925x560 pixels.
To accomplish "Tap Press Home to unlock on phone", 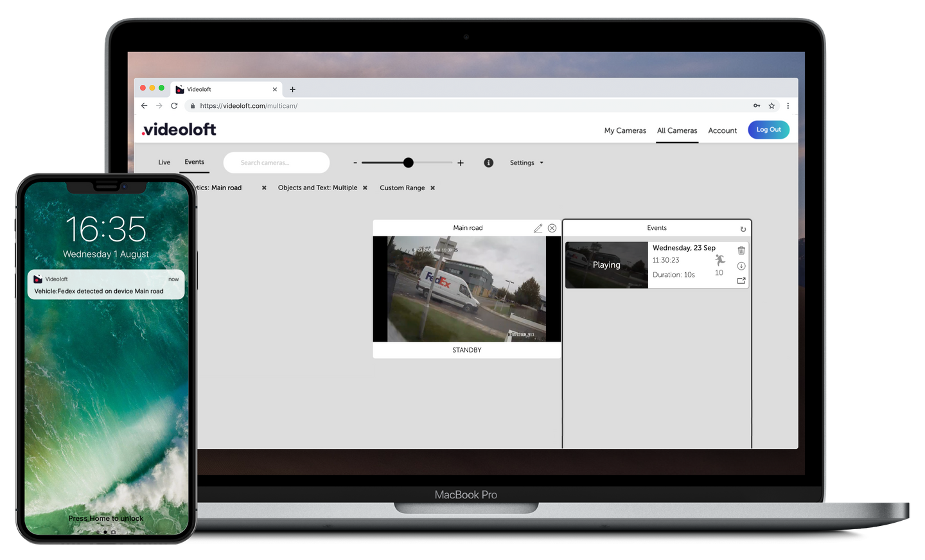I will [106, 518].
